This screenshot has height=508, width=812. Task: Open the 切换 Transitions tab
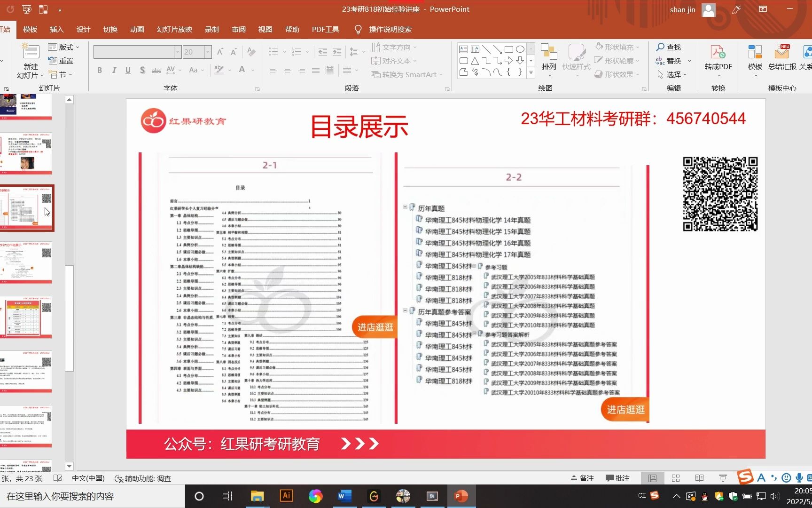110,29
